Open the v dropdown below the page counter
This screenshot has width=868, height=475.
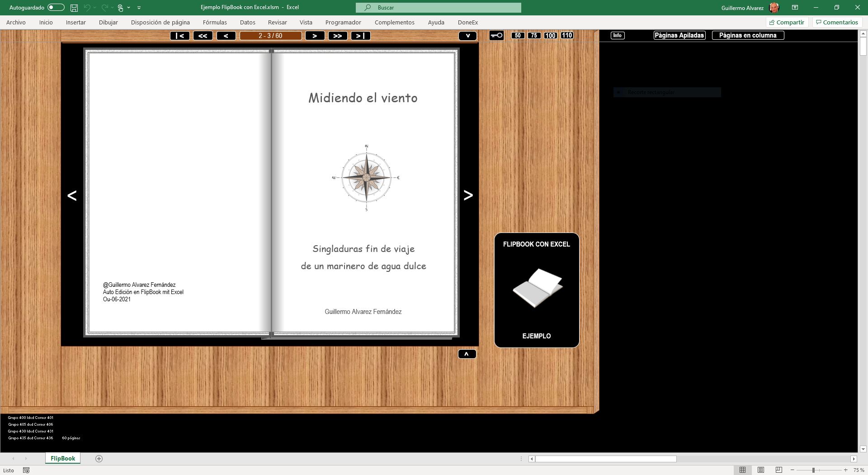(468, 35)
